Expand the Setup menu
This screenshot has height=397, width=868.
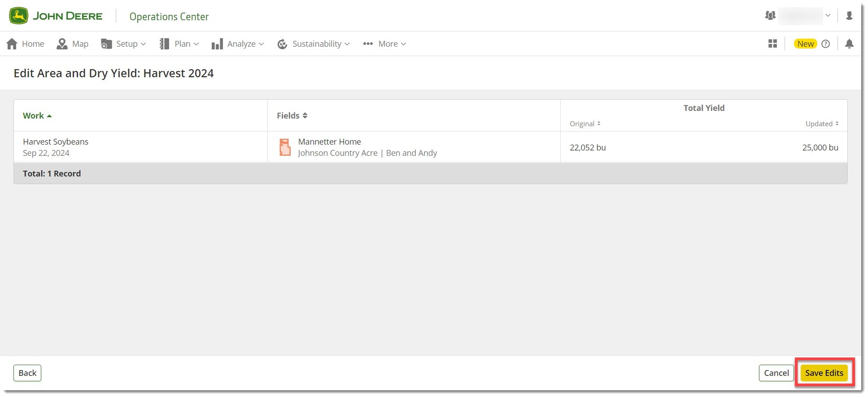(x=124, y=44)
